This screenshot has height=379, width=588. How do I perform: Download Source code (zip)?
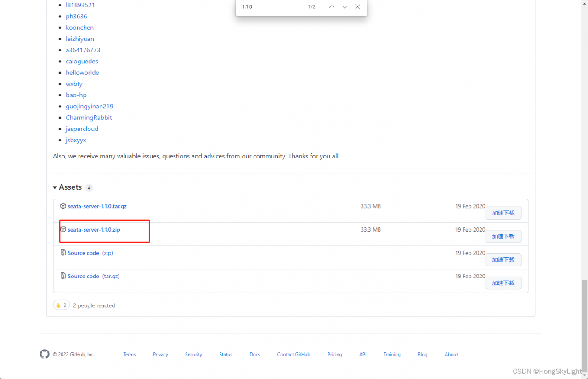coord(90,253)
